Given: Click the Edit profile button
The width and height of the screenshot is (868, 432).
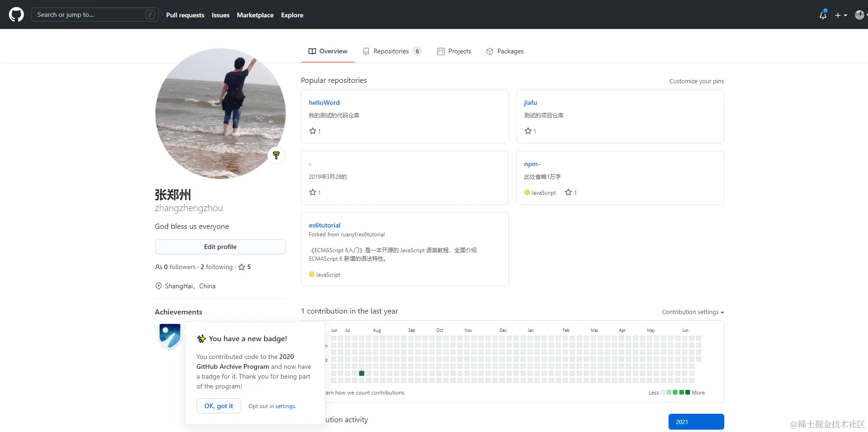Looking at the screenshot, I should tap(221, 247).
